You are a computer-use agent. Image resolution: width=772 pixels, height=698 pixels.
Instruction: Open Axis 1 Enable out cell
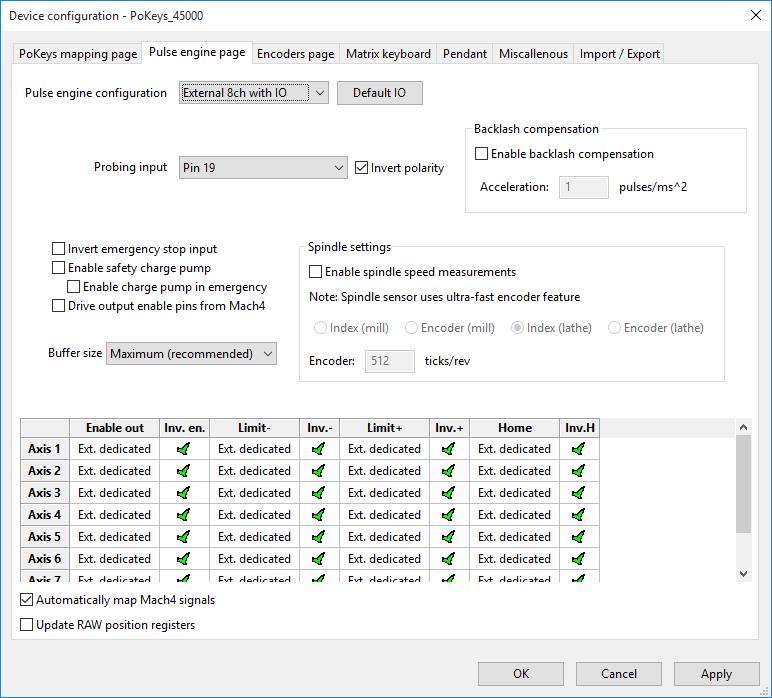click(115, 449)
